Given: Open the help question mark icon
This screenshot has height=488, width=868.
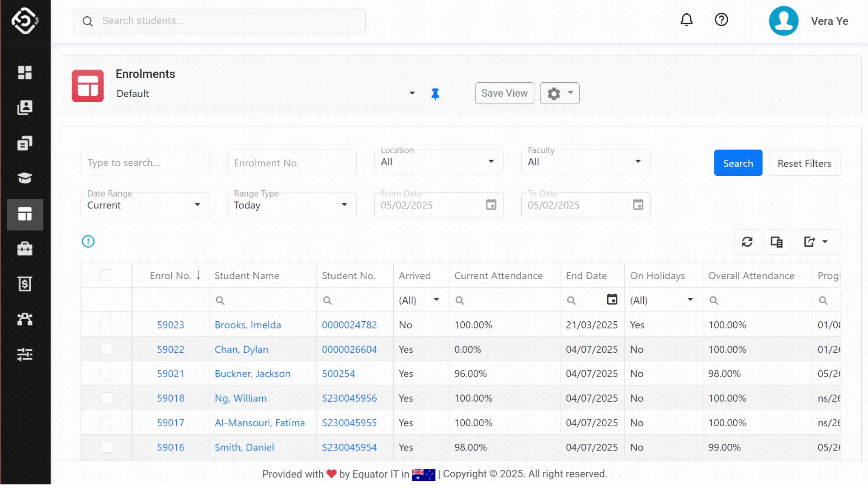Looking at the screenshot, I should 721,20.
